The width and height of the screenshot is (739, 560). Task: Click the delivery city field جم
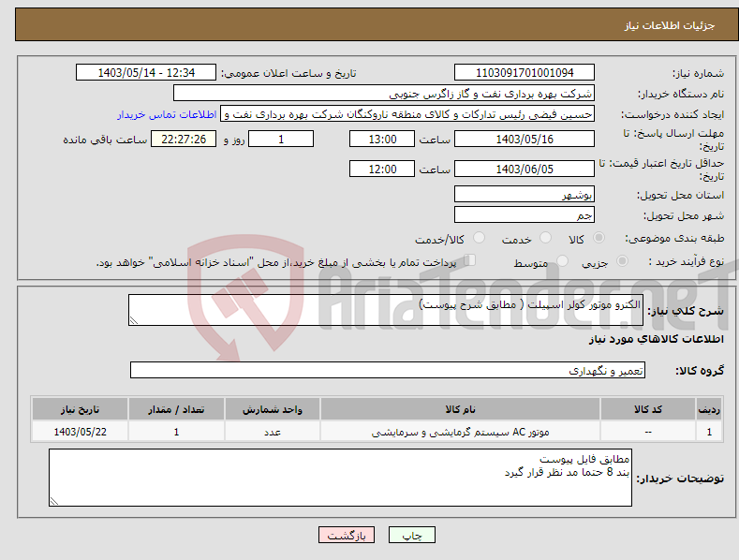point(525,215)
